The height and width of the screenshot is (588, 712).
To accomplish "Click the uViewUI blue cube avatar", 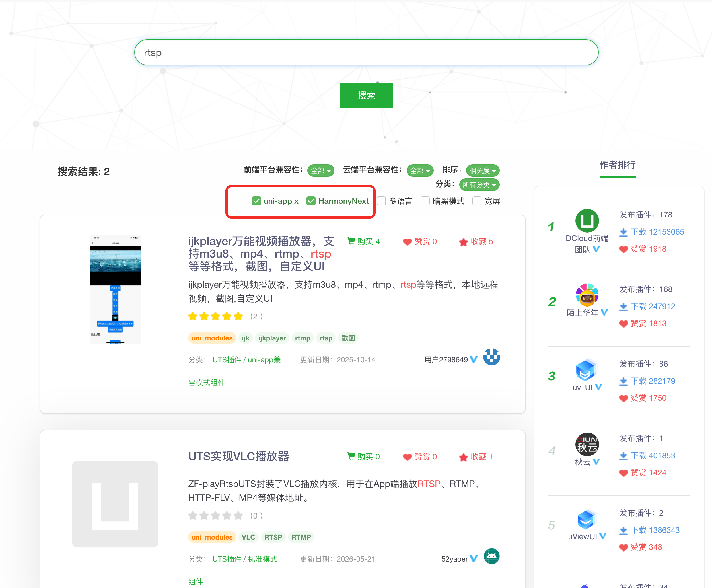I will point(587,519).
